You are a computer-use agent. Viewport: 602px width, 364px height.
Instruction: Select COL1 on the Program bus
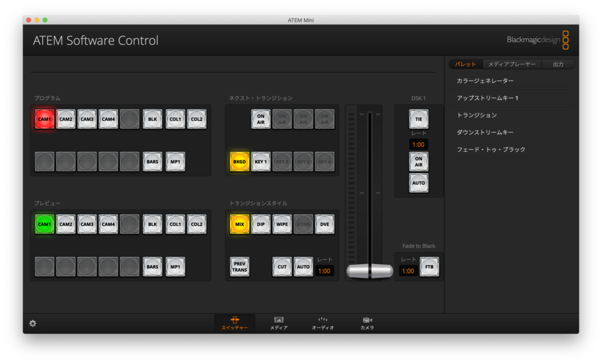[x=175, y=119]
